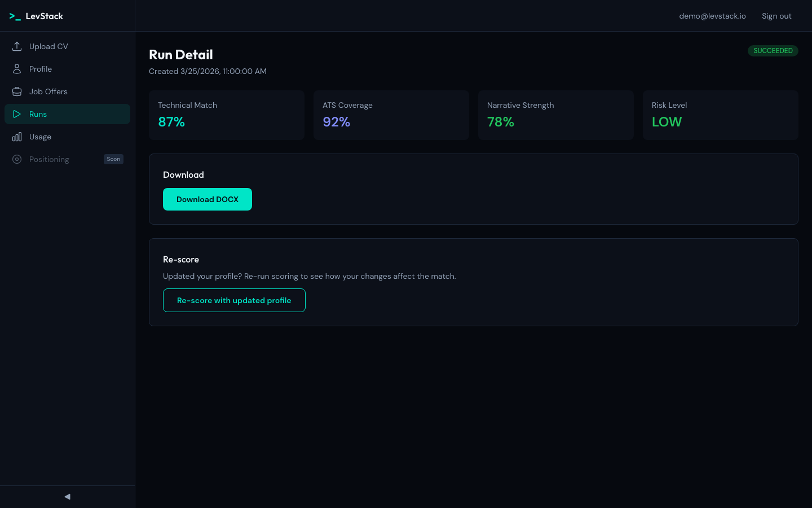This screenshot has width=812, height=508.
Task: Download the DOCX file
Action: pos(208,199)
